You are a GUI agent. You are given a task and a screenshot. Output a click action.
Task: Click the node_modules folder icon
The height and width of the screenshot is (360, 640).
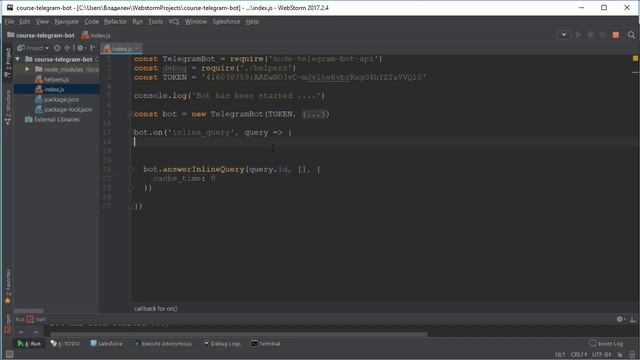pos(39,69)
